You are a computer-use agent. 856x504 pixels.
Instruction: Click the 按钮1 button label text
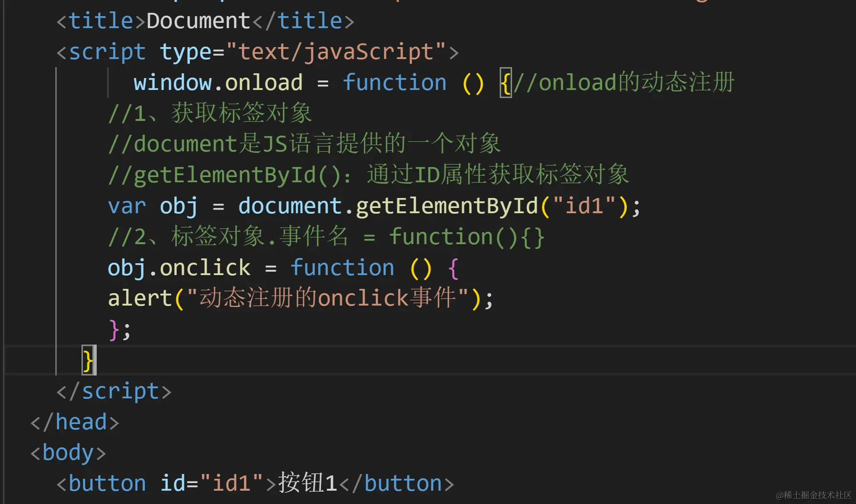coord(307,483)
